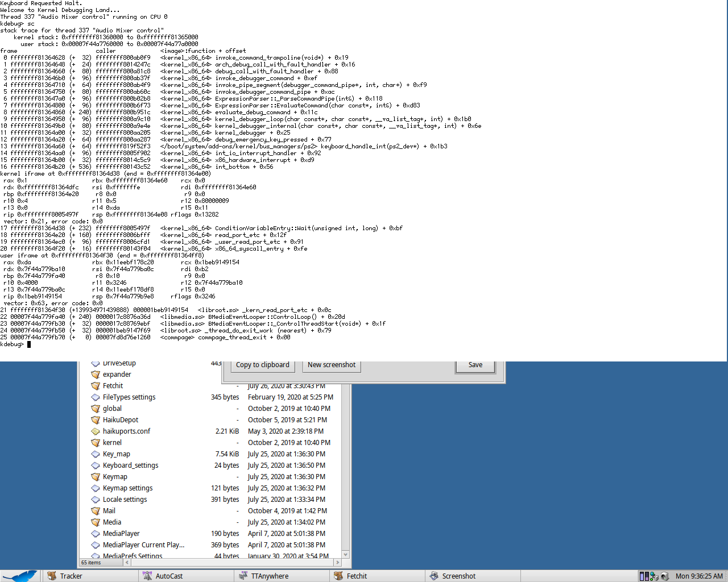This screenshot has height=582, width=728.
Task: Click the New screenshot button
Action: (332, 365)
